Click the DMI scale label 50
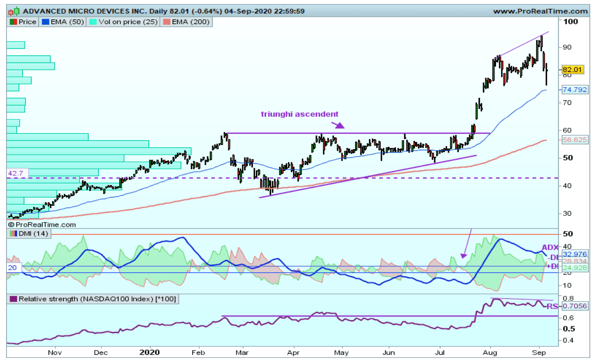This screenshot has height=364, width=597. click(568, 234)
